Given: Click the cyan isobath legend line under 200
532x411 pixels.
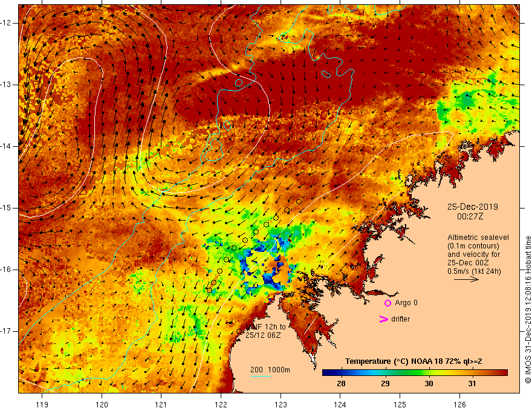Looking at the screenshot, I should point(260,376).
